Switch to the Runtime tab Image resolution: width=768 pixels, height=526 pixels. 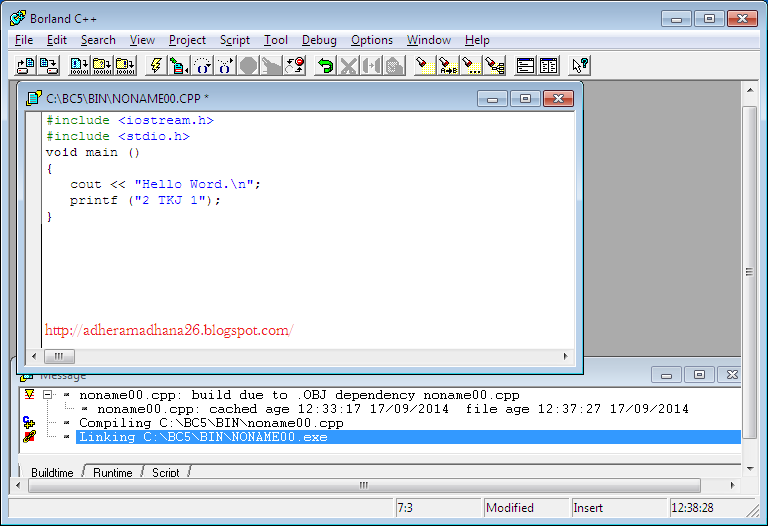(x=113, y=472)
